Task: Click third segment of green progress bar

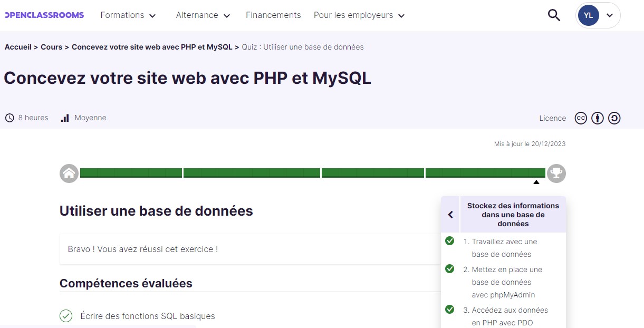Action: (373, 173)
